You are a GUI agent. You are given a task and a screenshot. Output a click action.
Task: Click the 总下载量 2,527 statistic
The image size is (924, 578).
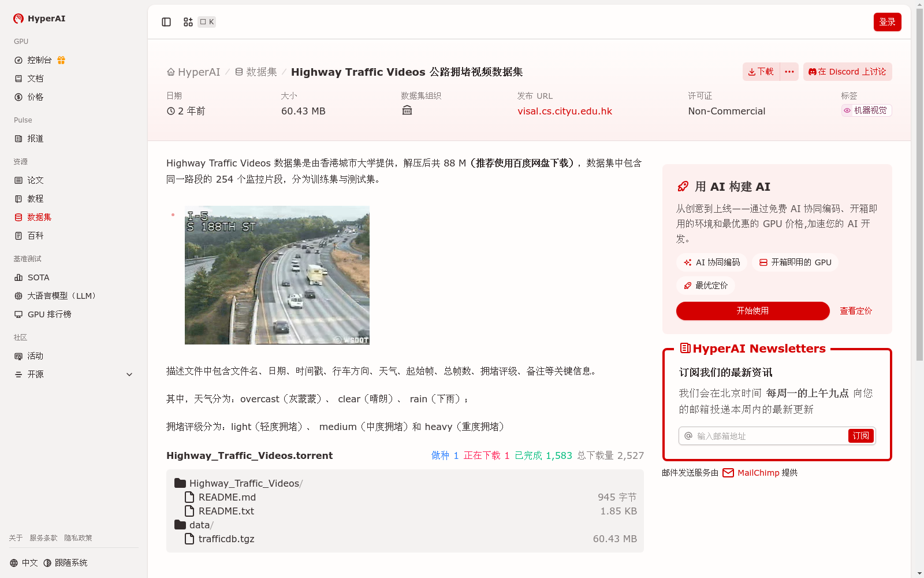[610, 455]
